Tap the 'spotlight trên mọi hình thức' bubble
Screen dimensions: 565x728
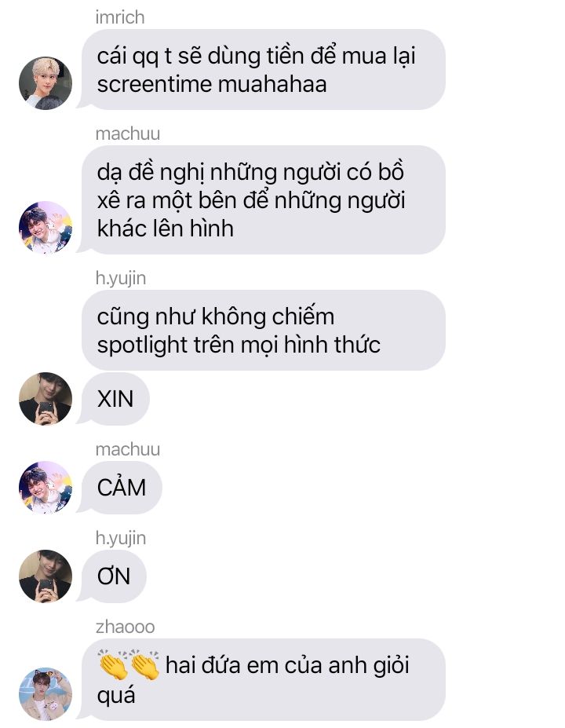tap(263, 330)
